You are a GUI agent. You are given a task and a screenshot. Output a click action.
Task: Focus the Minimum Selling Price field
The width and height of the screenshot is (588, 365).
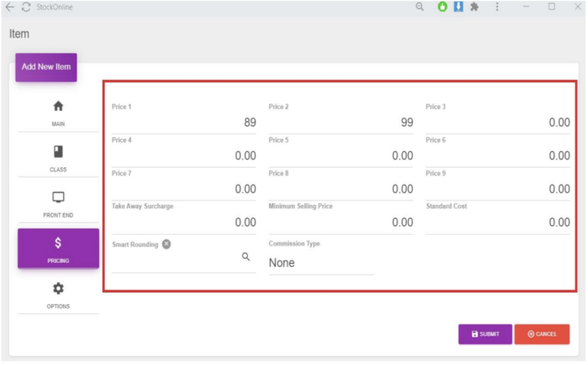coord(341,222)
